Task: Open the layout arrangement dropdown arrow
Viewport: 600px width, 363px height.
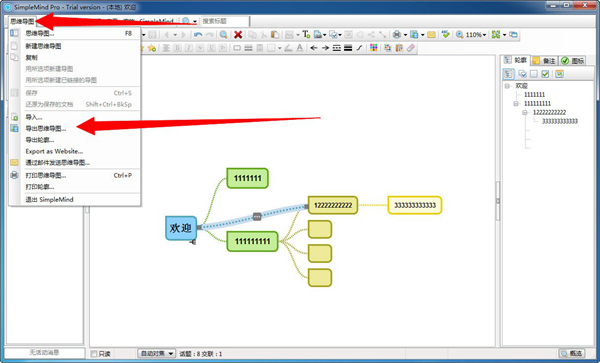Action: point(504,35)
